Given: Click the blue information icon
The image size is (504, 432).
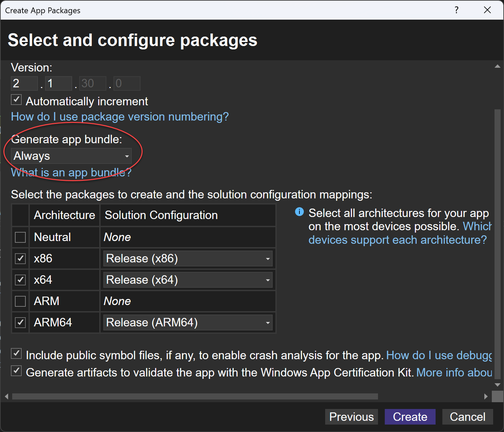Looking at the screenshot, I should [299, 212].
